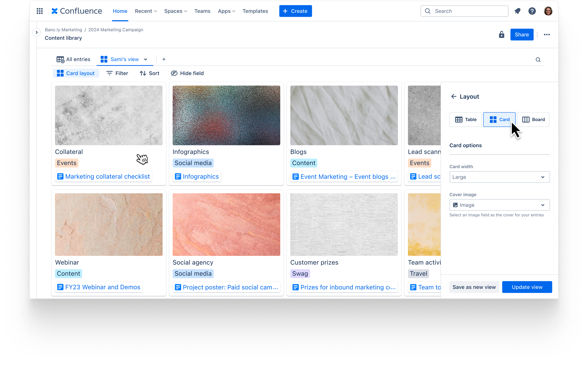Viewport: 588px width, 365px height.
Task: Click the Banc.ly Marketing breadcrumb
Action: [x=63, y=30]
